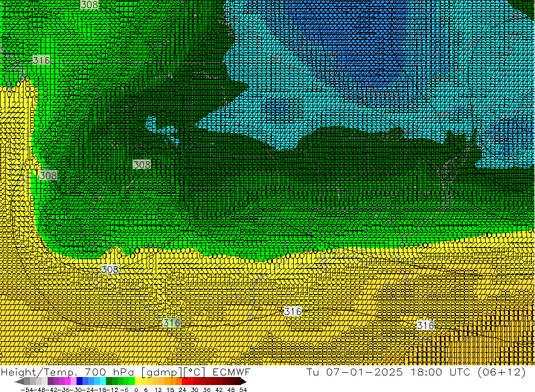Click the 308 contour label inside dark green region

tap(142, 165)
